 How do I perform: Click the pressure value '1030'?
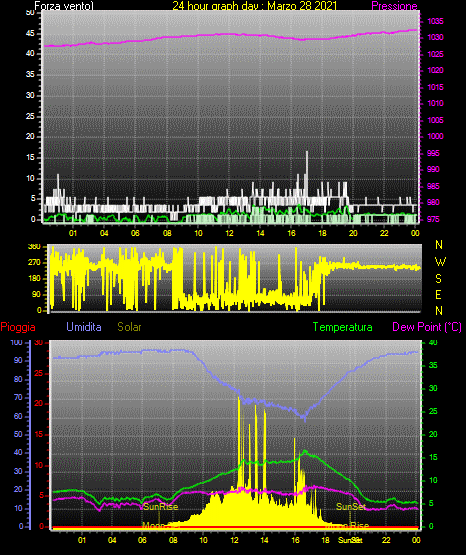pos(435,37)
